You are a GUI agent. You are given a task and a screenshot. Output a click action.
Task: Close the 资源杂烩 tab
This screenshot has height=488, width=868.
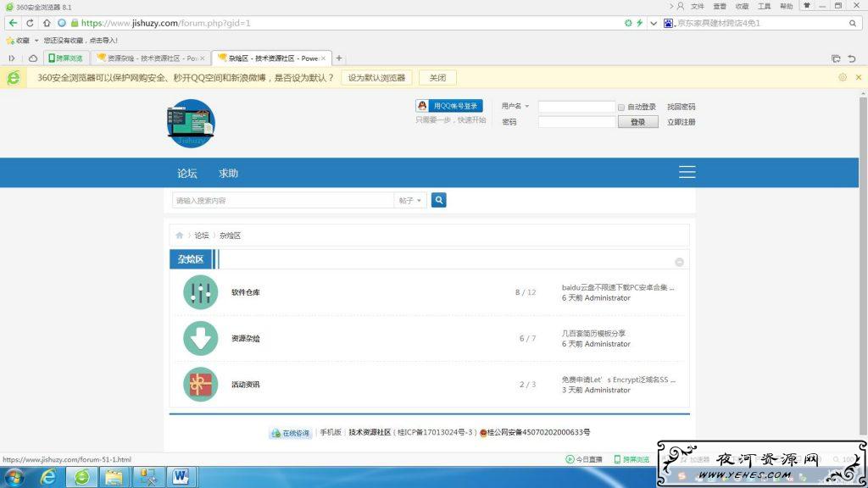pyautogui.click(x=203, y=58)
